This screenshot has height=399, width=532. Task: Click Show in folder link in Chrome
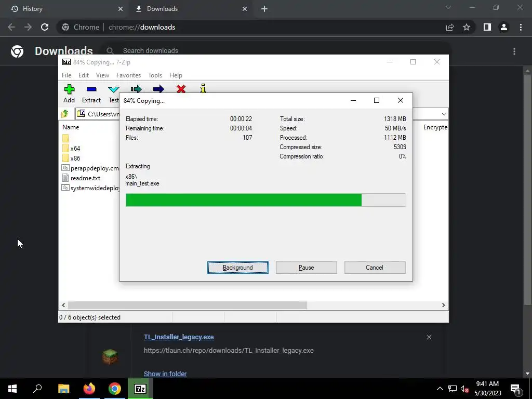[x=165, y=374]
